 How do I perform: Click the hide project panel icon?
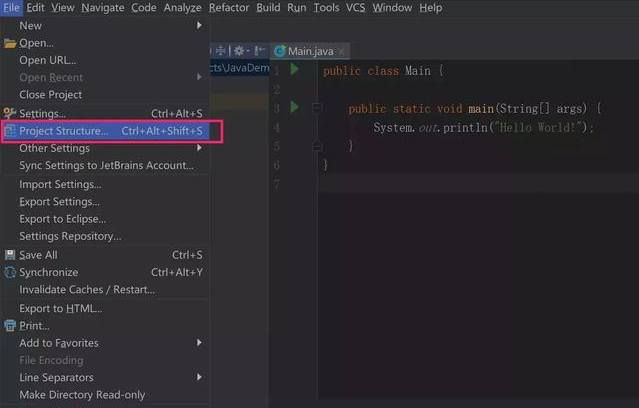(258, 51)
